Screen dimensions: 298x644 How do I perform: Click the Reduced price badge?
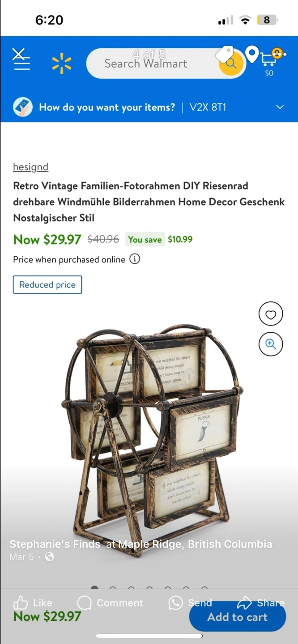[x=47, y=285]
